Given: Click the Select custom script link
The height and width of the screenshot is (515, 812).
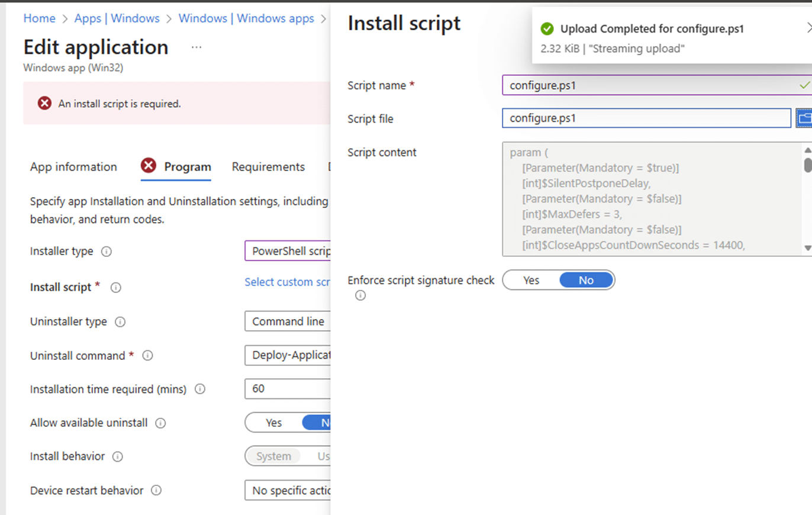Looking at the screenshot, I should coord(287,282).
